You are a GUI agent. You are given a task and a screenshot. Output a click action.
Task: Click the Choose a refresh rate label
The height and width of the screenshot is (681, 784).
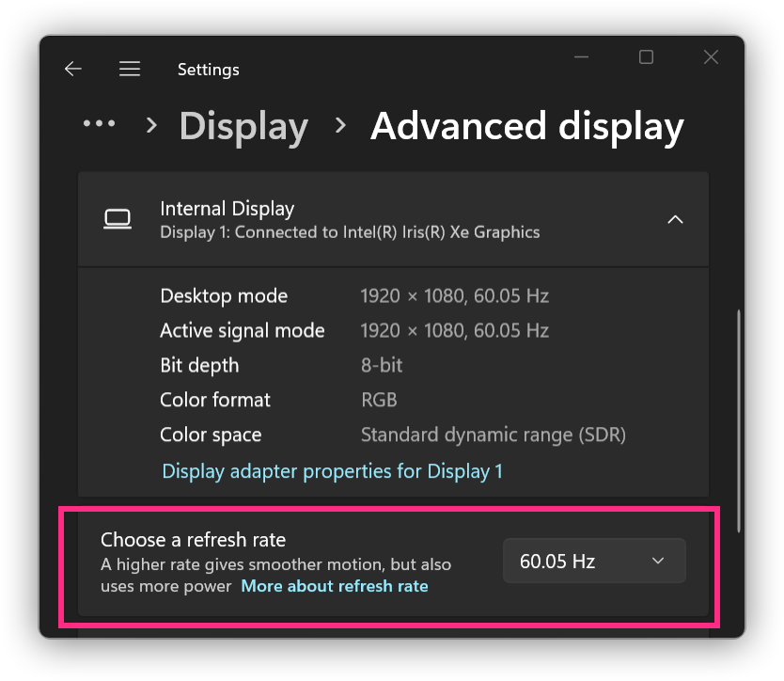193,540
